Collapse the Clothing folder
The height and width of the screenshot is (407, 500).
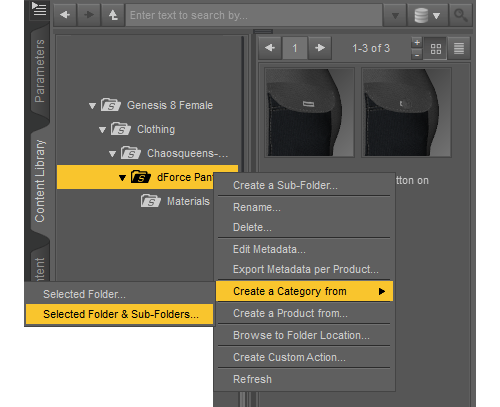[102, 130]
